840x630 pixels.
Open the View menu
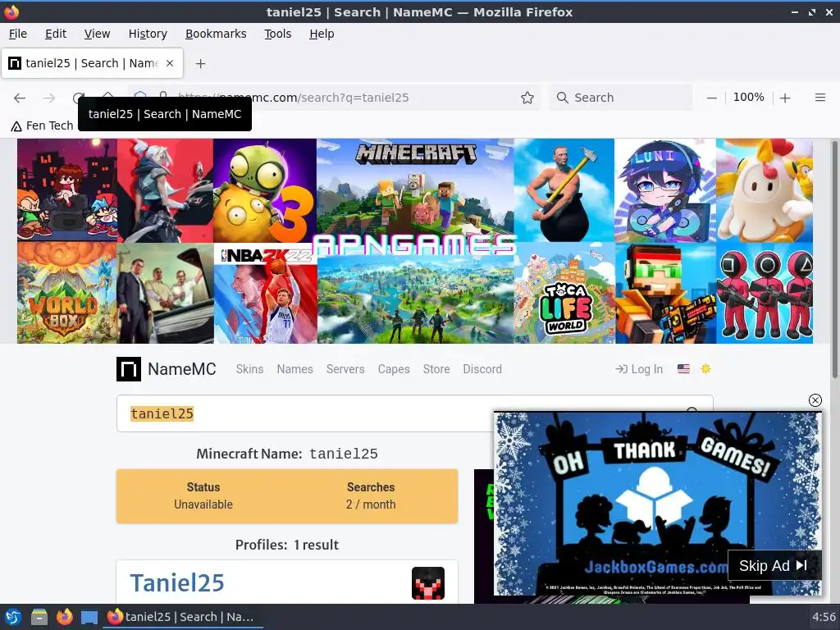tap(97, 34)
